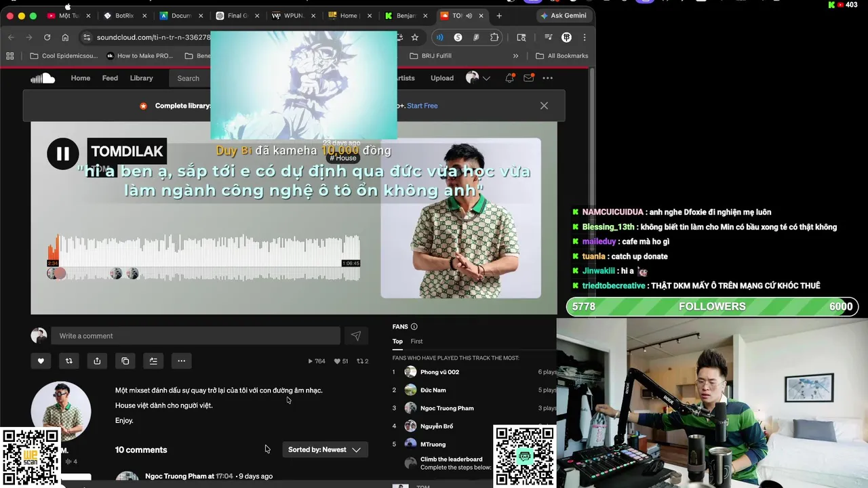Share the track using the share icon

(x=97, y=361)
